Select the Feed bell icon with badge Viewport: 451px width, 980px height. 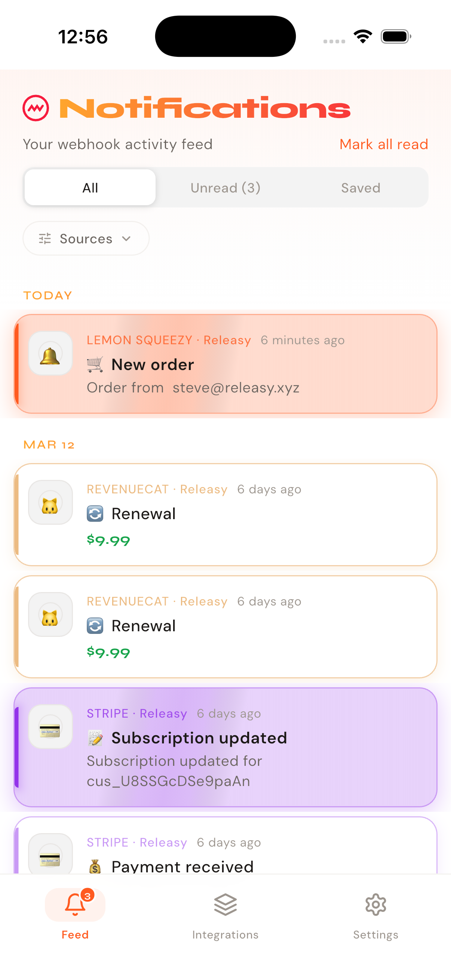[x=75, y=905]
